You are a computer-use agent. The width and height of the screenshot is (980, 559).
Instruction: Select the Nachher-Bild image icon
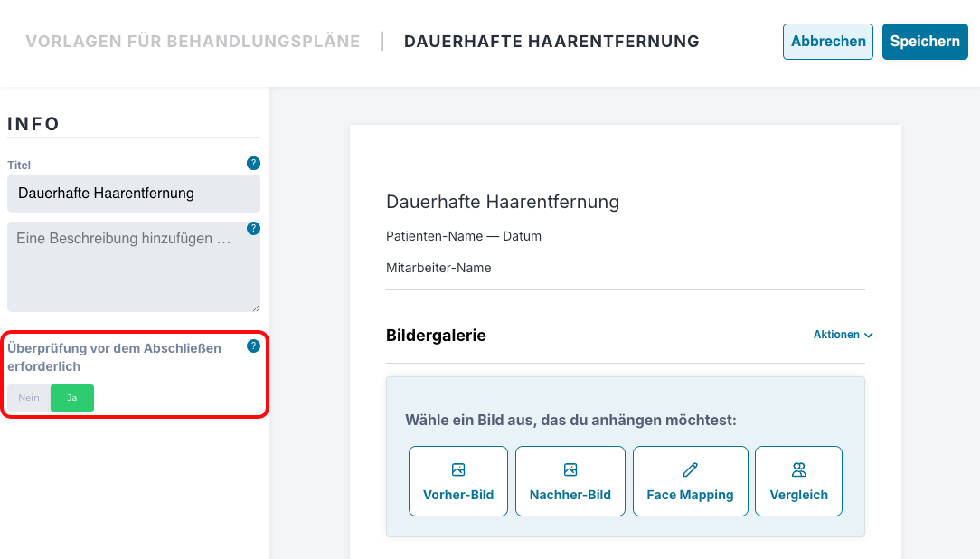pyautogui.click(x=570, y=469)
